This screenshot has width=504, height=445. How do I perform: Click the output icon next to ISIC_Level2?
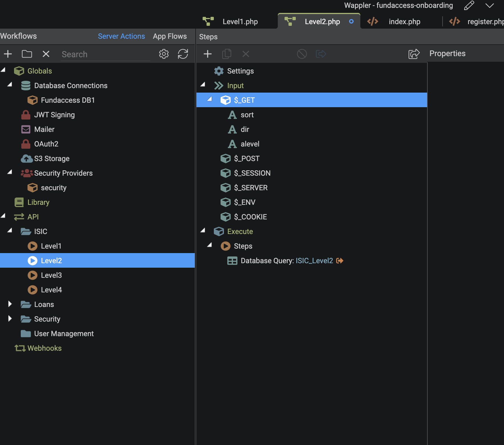340,261
